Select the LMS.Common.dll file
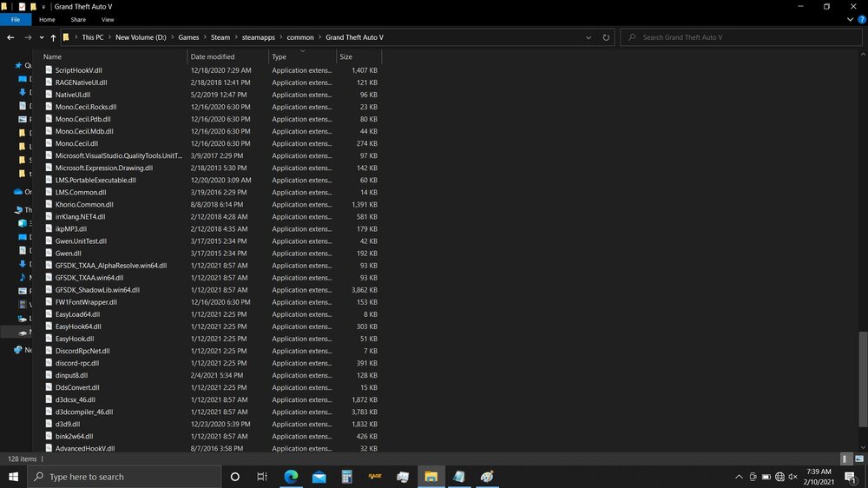 [80, 192]
